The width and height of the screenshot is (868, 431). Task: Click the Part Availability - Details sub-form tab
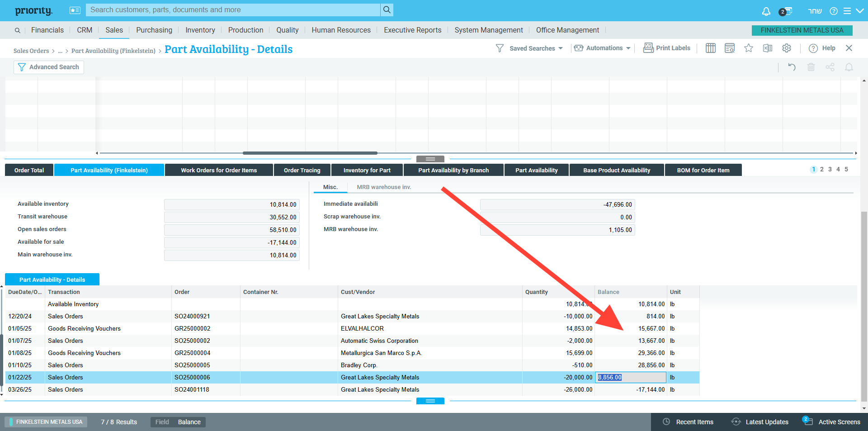coord(52,279)
